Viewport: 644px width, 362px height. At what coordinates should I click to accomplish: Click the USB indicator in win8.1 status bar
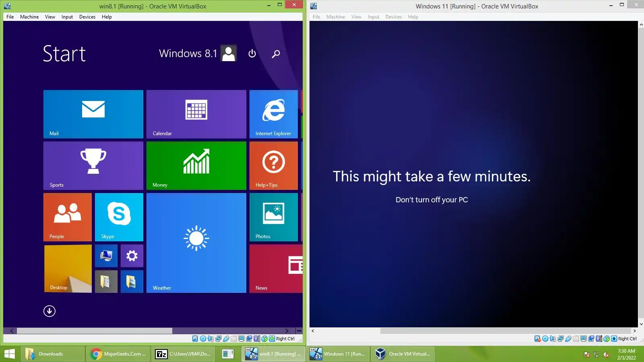[226, 339]
